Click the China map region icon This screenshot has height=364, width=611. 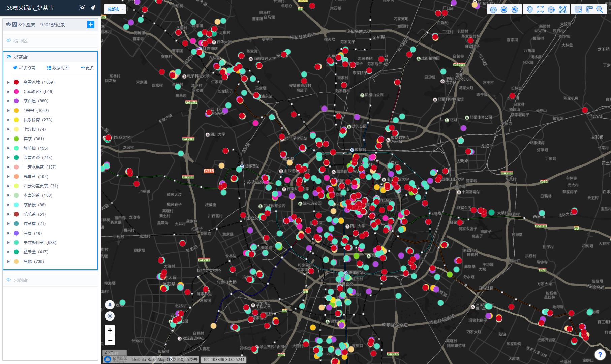(x=504, y=10)
